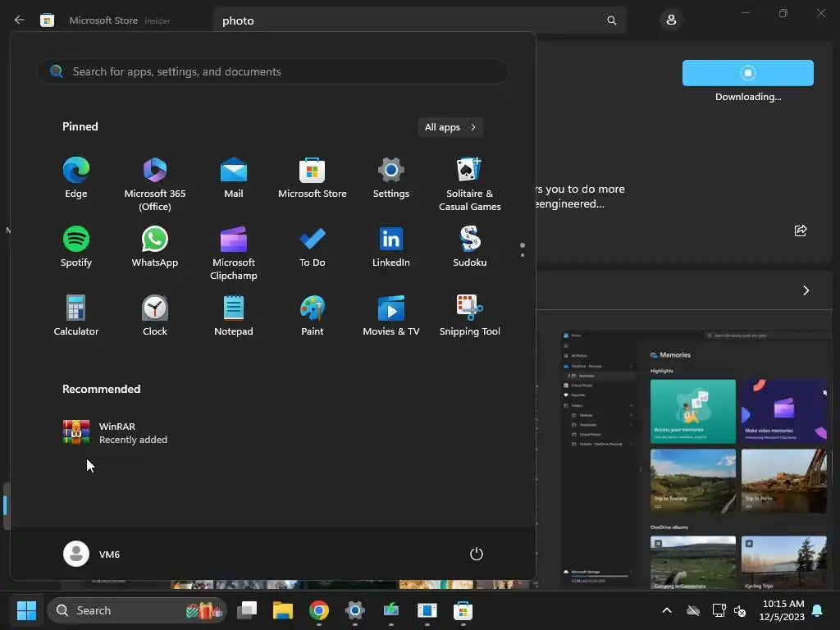840x630 pixels.
Task: Open File Explorer from taskbar
Action: (283, 610)
